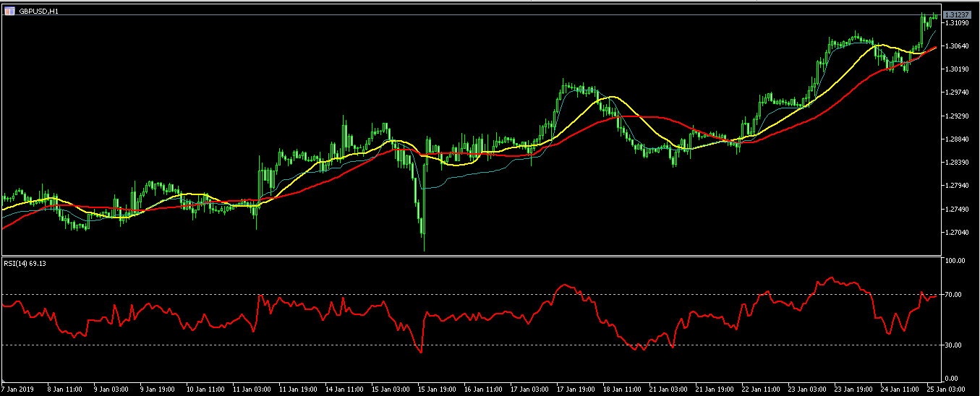980x396 pixels.
Task: Click the 24 Jan 11:00 time label
Action: click(900, 389)
